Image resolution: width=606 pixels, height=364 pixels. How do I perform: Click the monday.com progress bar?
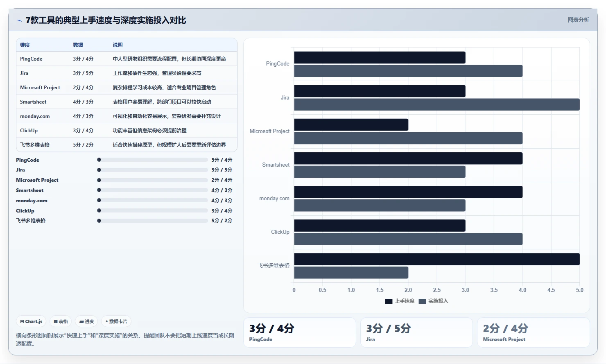coord(152,200)
